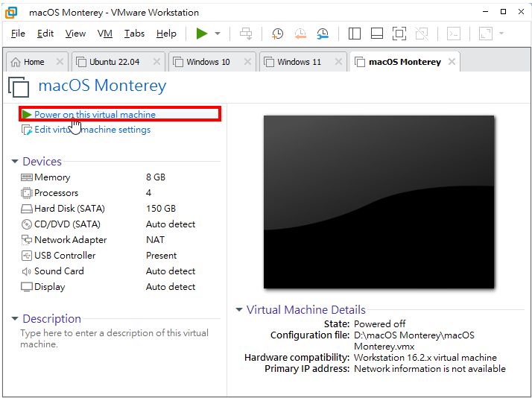Close the Home tab
Image resolution: width=532 pixels, height=398 pixels.
(x=60, y=62)
